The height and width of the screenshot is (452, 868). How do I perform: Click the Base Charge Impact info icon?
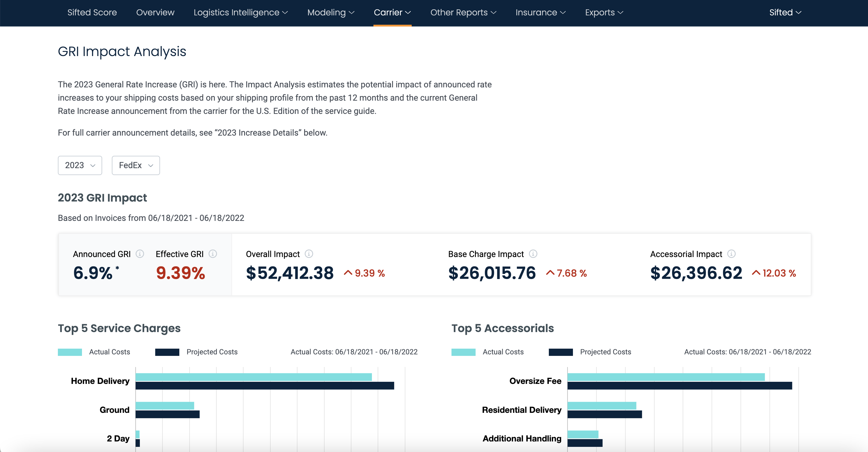pyautogui.click(x=533, y=254)
